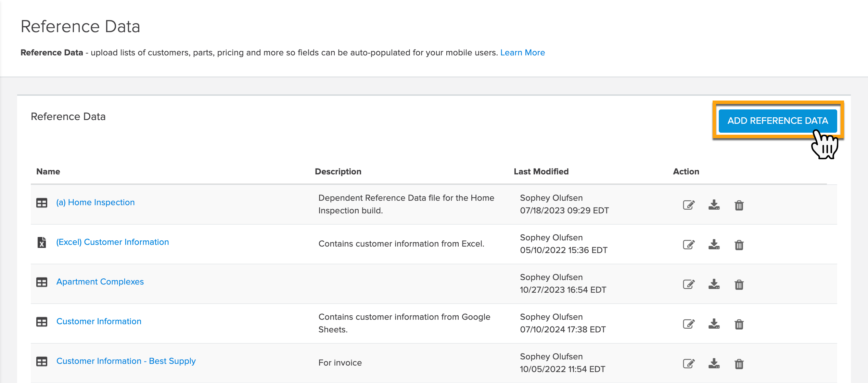This screenshot has height=383, width=868.
Task: Delete Customer Information - Best Supply entry
Action: [x=739, y=364]
